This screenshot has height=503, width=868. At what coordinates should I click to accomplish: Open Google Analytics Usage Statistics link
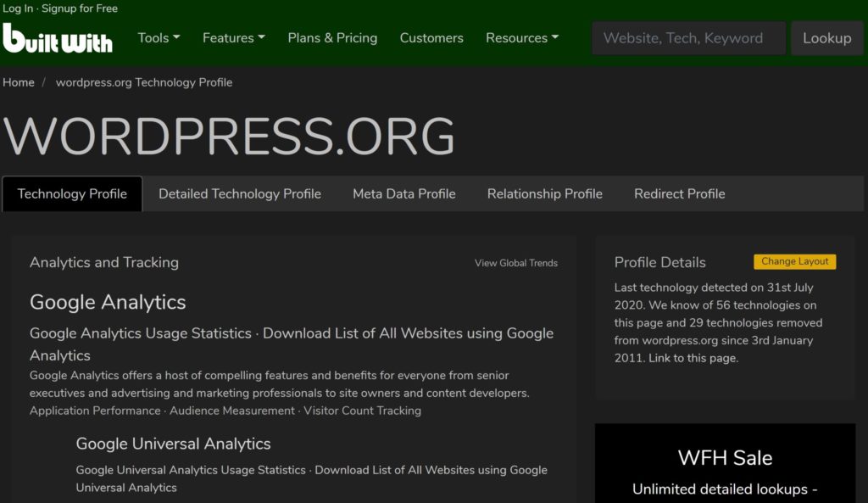(x=141, y=333)
